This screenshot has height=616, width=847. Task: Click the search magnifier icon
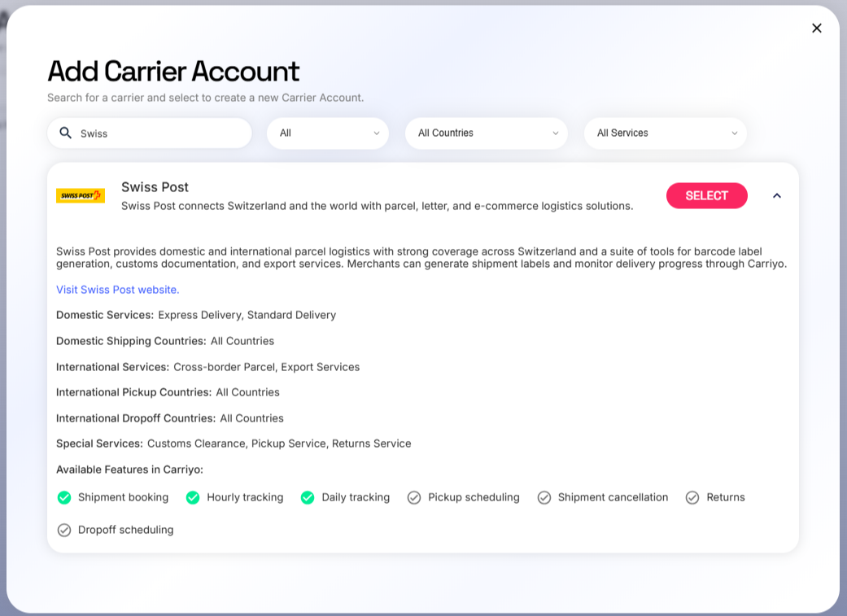coord(66,133)
